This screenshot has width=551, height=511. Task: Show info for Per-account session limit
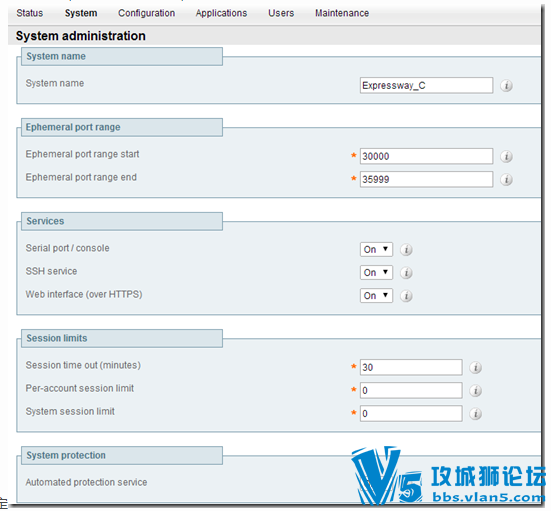tap(475, 391)
